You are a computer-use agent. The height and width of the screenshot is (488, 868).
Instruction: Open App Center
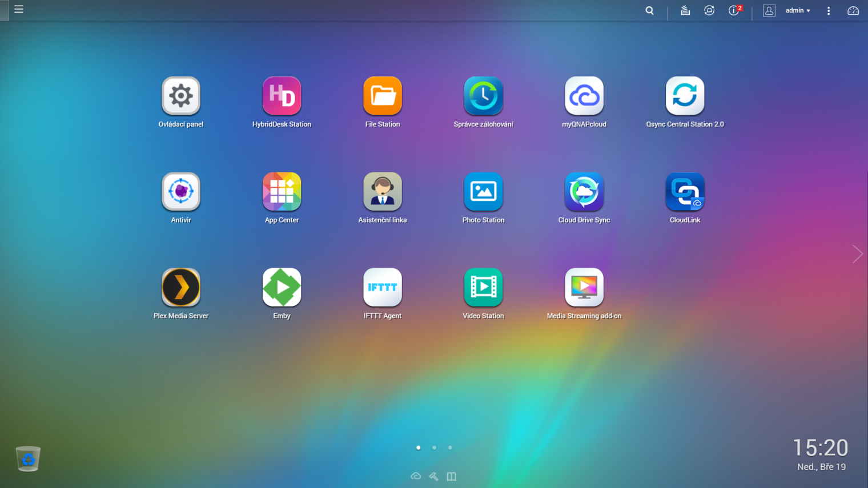coord(282,192)
